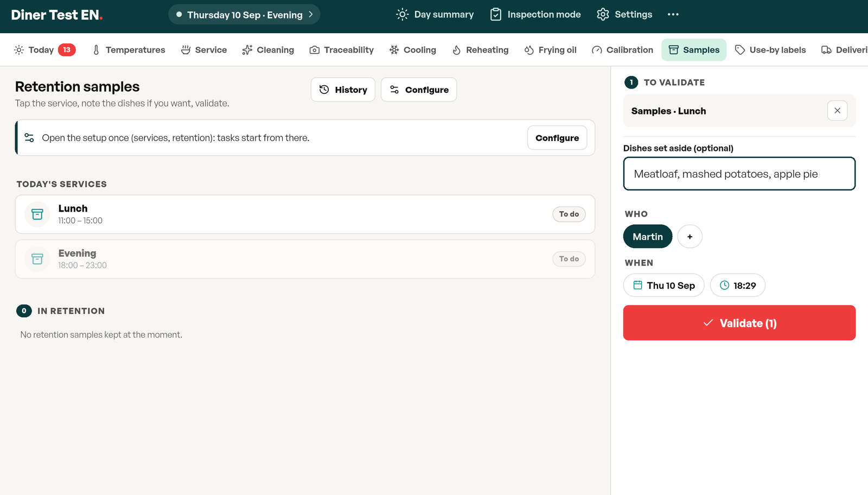Viewport: 868px width, 495px height.
Task: Switch to the Today tab
Action: (44, 50)
